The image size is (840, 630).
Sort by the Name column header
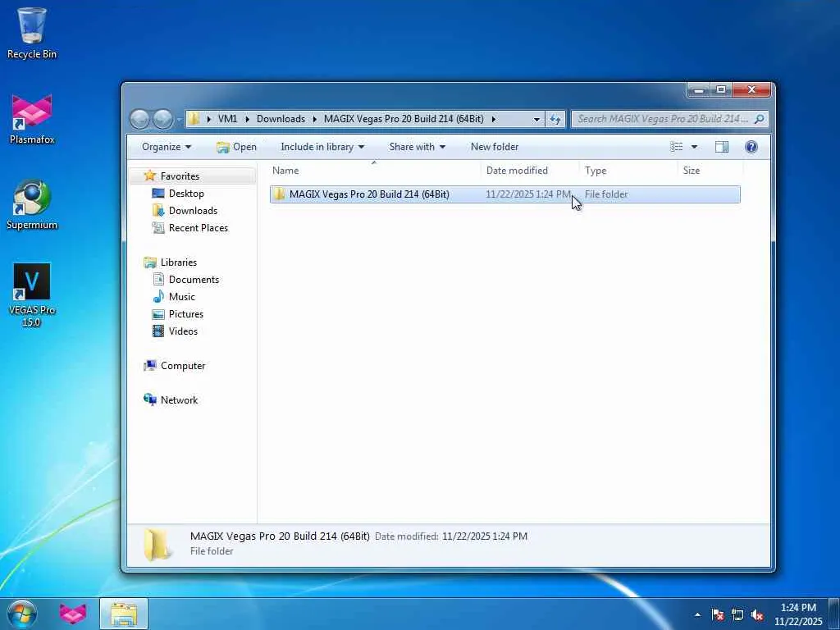click(374, 171)
